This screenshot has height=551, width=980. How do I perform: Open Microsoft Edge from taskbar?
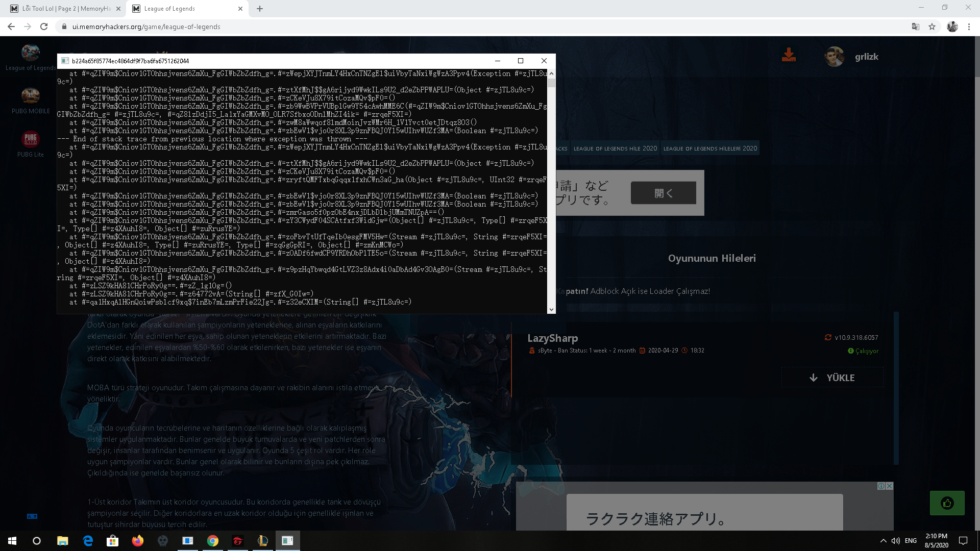[88, 541]
